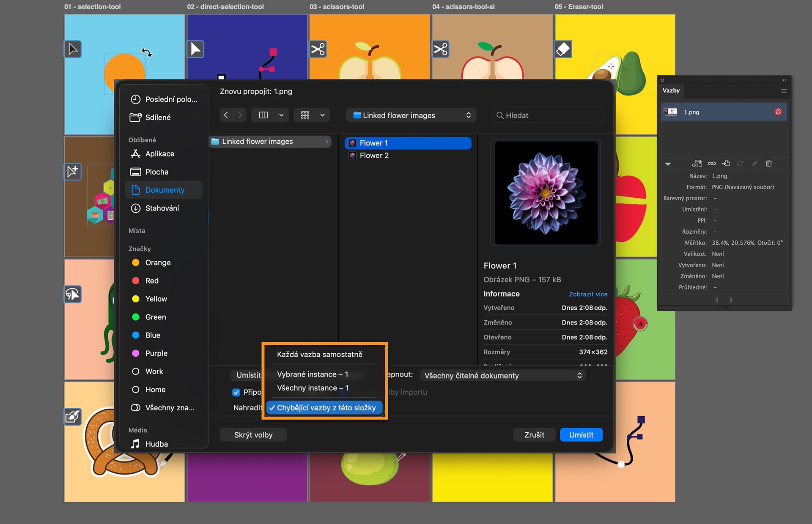The height and width of the screenshot is (524, 812).
Task: Select the Flower 1 file
Action: click(x=408, y=143)
